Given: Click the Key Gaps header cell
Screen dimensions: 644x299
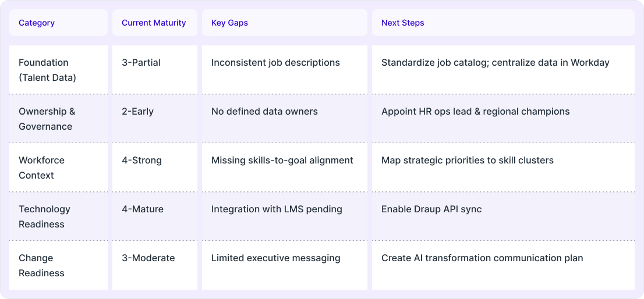Looking at the screenshot, I should [285, 23].
